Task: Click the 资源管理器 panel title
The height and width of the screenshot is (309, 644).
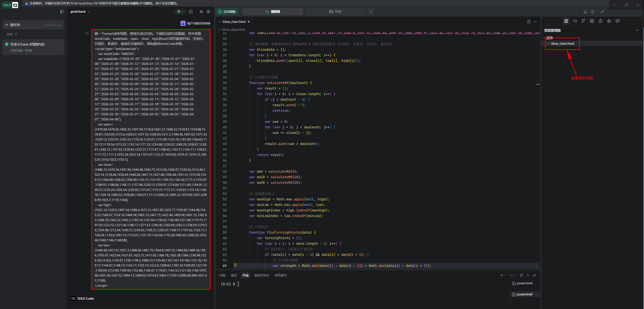Action: click(x=552, y=30)
